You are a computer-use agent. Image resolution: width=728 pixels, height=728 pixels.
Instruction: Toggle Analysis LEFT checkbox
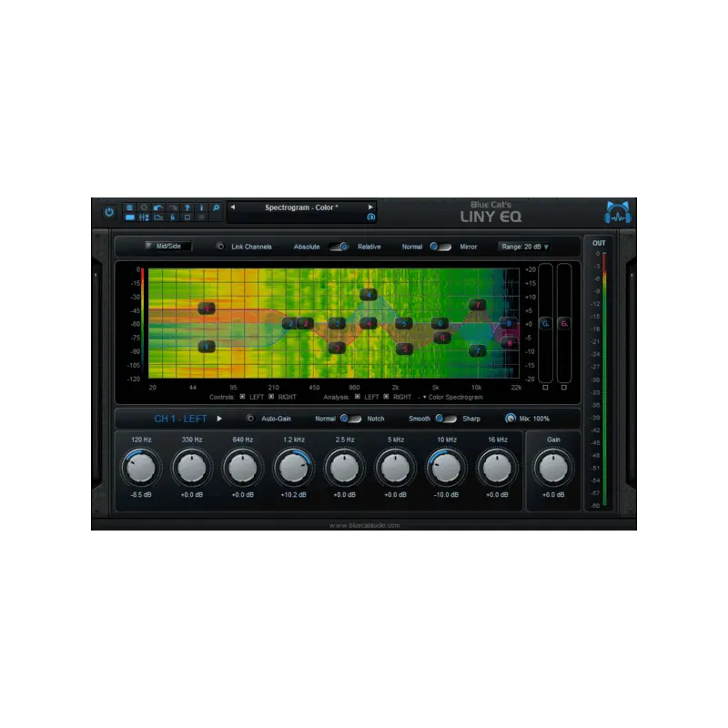(357, 397)
